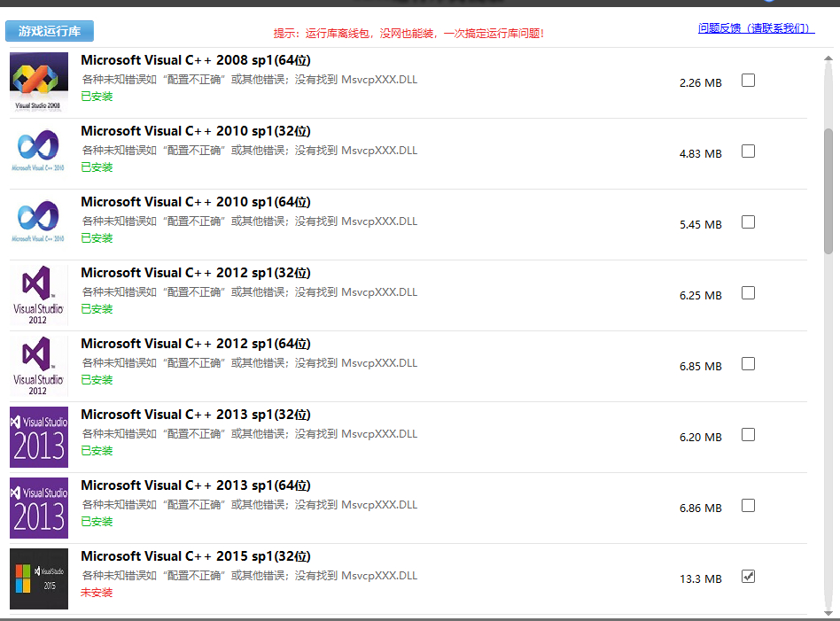Check the Visual C++ 2010 sp1 (64位) checkbox
The width and height of the screenshot is (840, 621).
point(748,221)
